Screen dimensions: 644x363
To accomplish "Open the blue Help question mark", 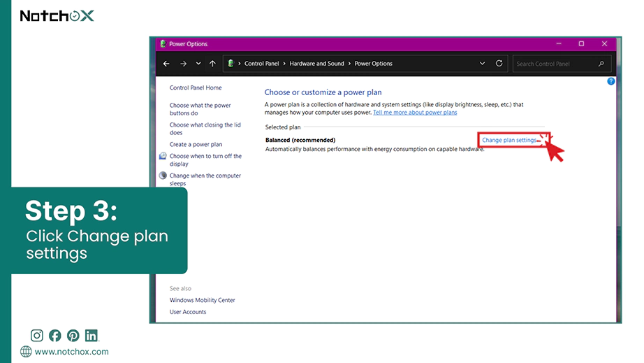I will [x=610, y=81].
